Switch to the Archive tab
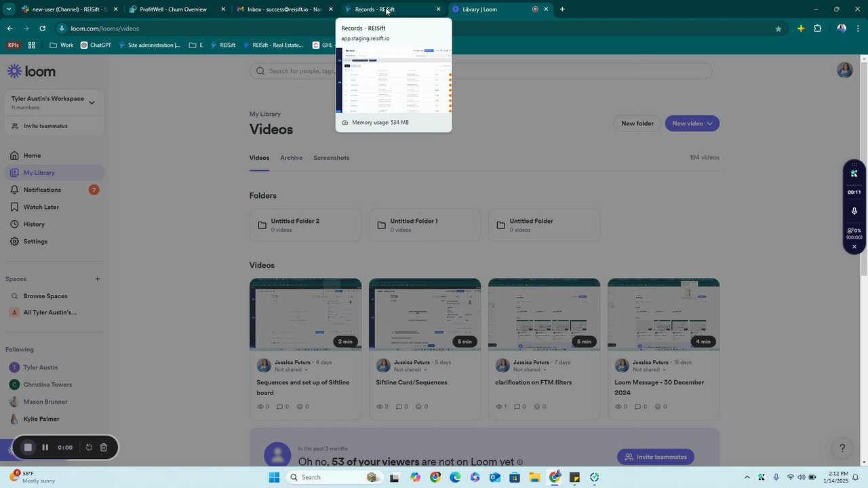 pos(292,158)
